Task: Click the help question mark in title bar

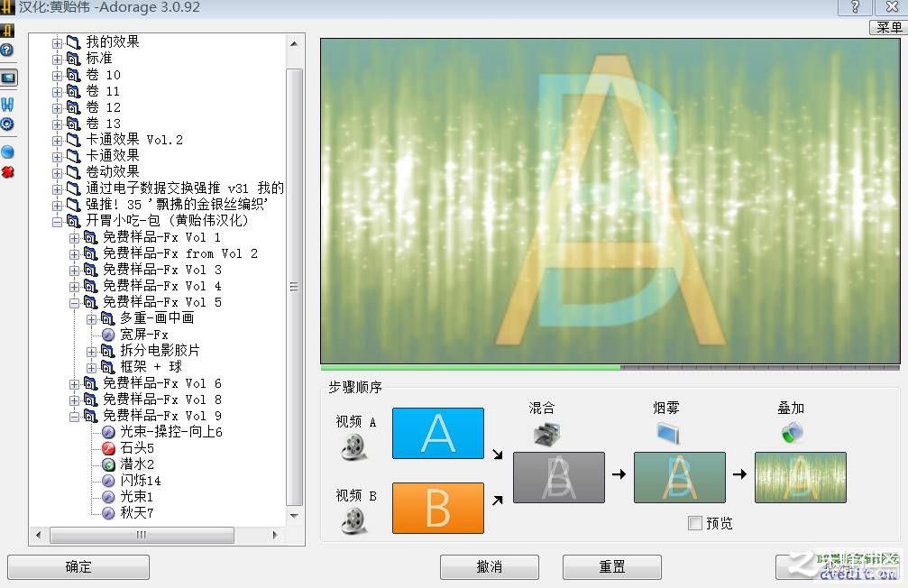Action: pyautogui.click(x=855, y=7)
